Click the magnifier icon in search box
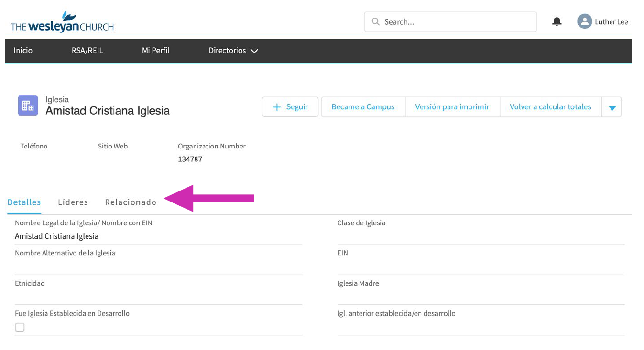This screenshot has width=644, height=350. 376,22
